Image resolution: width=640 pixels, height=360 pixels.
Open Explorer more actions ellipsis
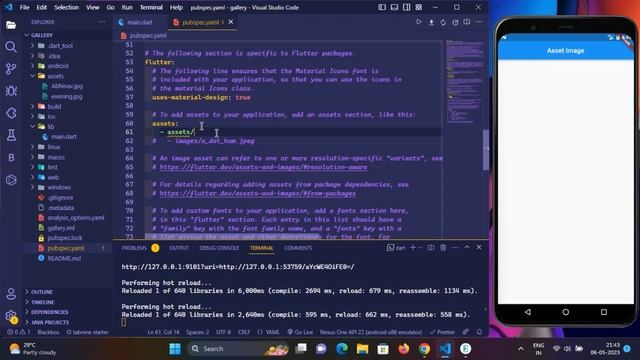tap(101, 22)
